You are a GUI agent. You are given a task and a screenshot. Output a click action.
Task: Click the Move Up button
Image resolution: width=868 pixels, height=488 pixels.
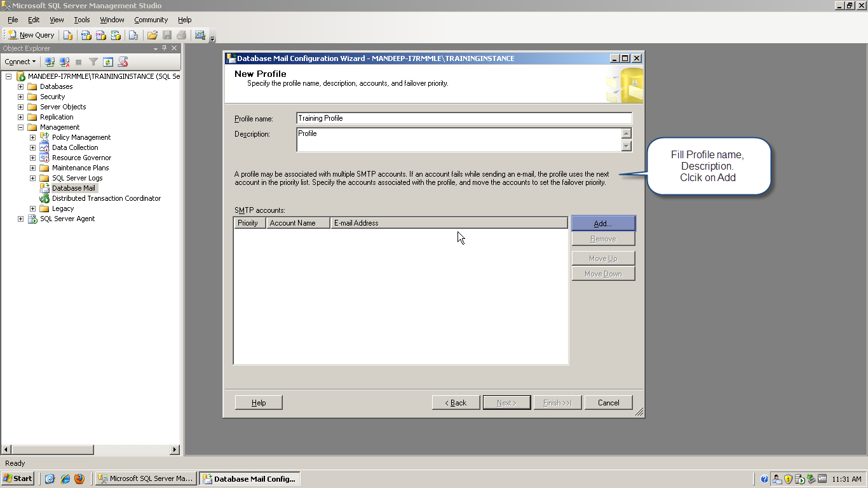point(603,258)
